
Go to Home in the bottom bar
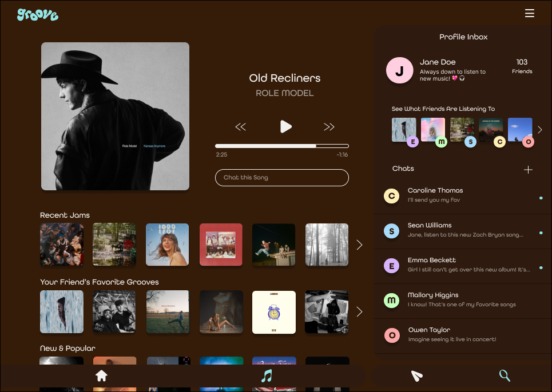(101, 376)
